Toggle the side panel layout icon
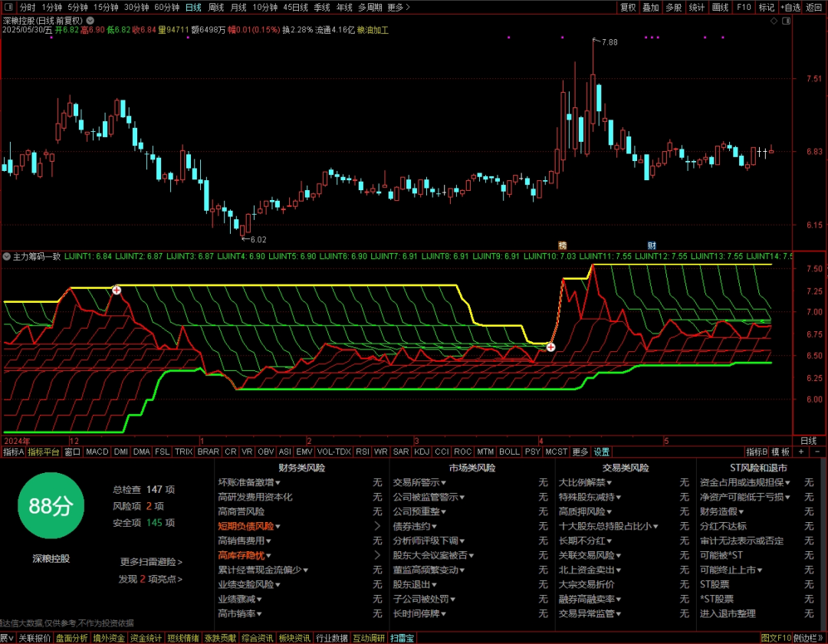Viewport: 828px width, 644px height. point(787,21)
